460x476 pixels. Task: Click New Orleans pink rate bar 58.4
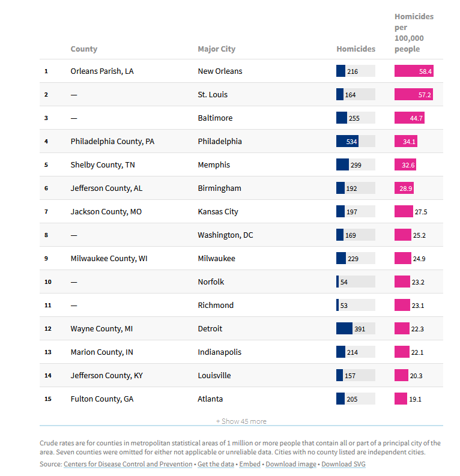point(414,71)
